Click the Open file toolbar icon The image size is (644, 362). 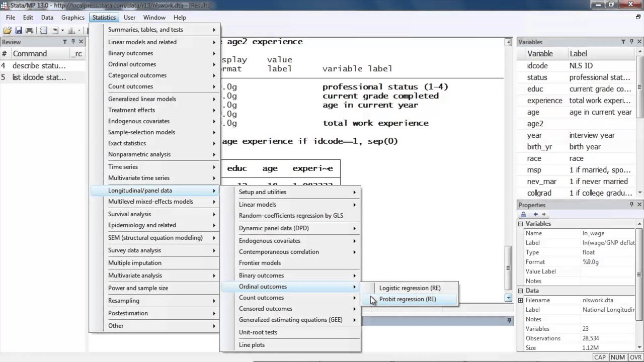7,31
